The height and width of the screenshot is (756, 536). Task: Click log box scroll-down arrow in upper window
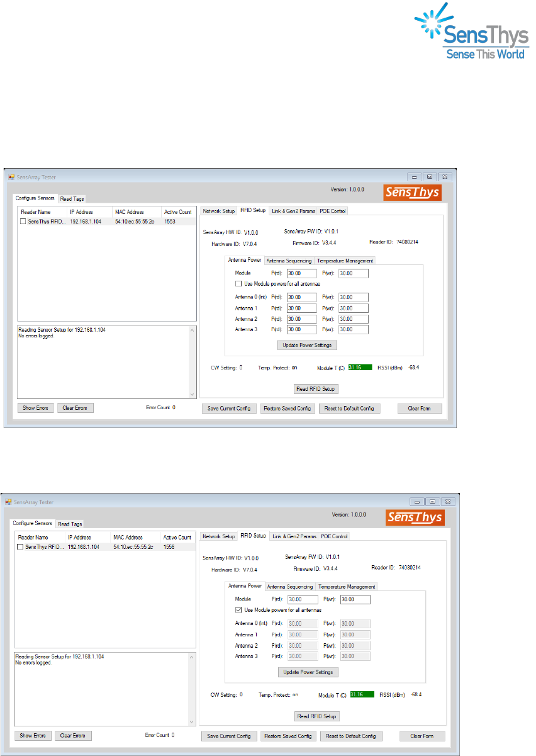tap(193, 394)
